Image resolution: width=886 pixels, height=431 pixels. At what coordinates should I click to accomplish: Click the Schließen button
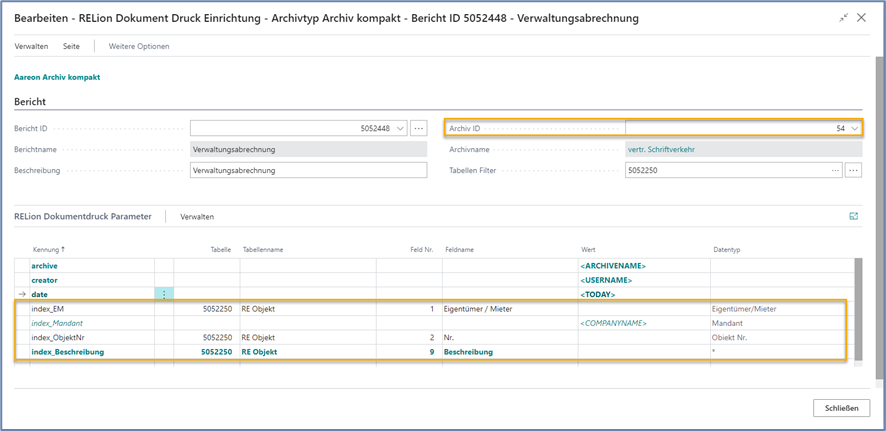tap(841, 408)
